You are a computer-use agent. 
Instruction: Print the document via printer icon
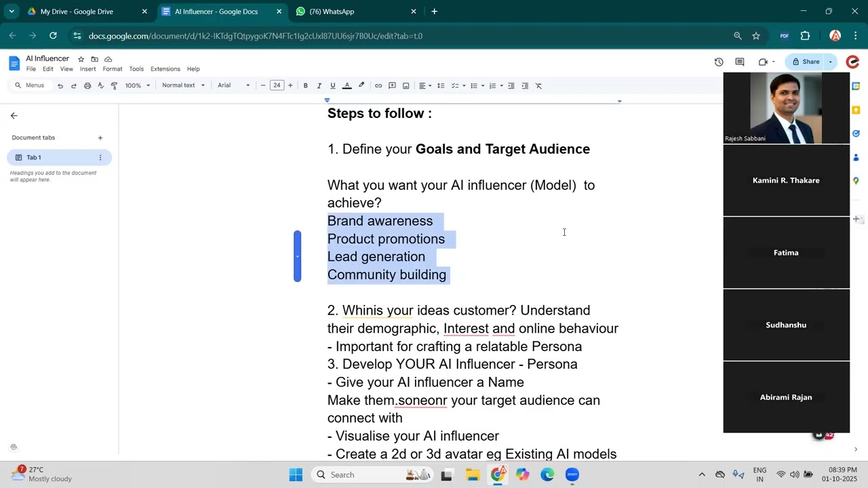(x=87, y=85)
